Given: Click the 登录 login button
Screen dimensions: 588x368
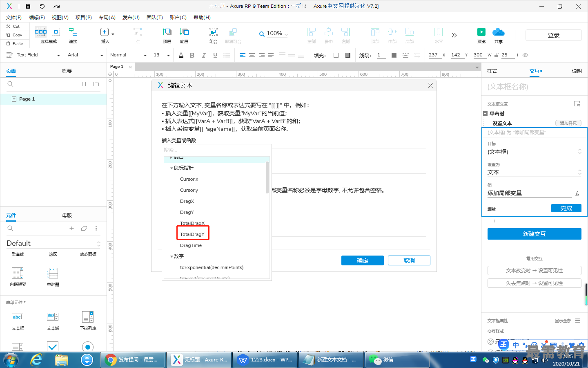Looking at the screenshot, I should 553,35.
